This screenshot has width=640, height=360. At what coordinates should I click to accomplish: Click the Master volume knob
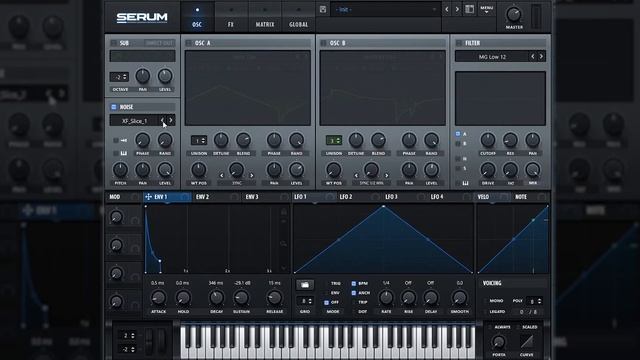click(x=513, y=15)
